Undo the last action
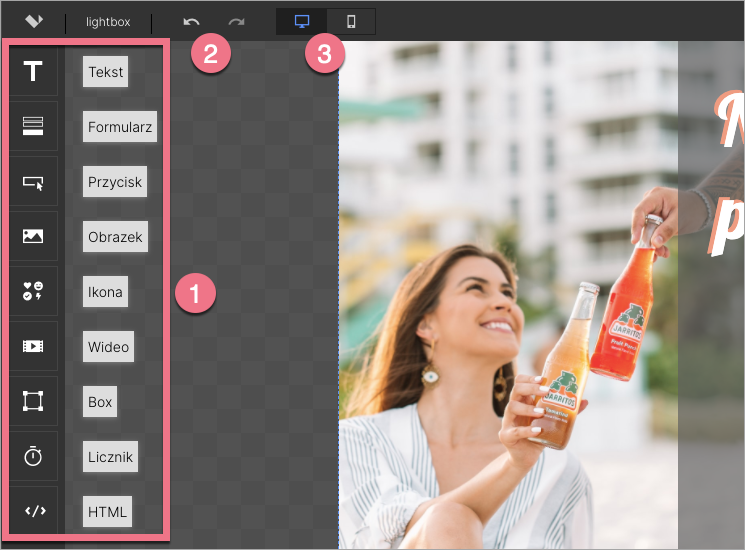This screenshot has height=550, width=745. (x=191, y=21)
